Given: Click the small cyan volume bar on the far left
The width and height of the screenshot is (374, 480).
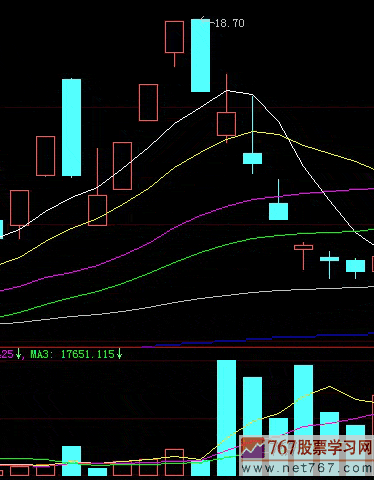Looking at the screenshot, I should point(97,472).
